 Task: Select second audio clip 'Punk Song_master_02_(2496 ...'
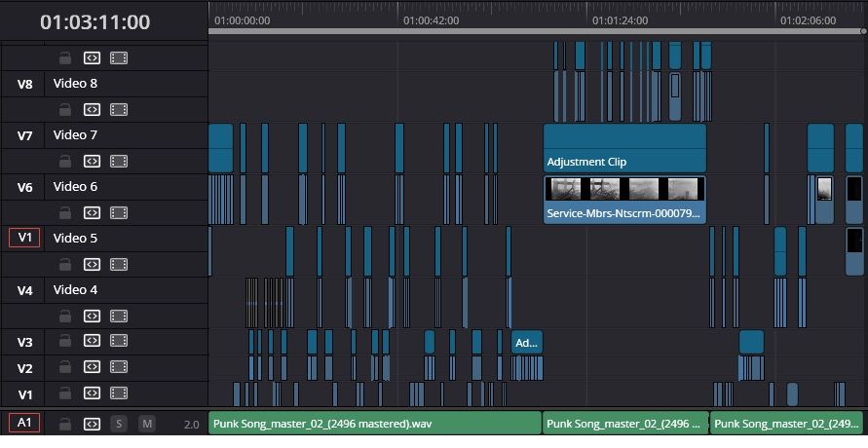coord(625,424)
